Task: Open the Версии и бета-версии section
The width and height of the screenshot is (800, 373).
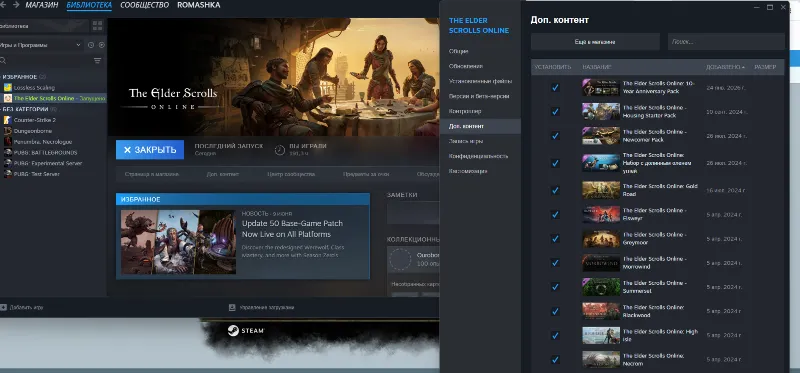Action: pyautogui.click(x=480, y=96)
